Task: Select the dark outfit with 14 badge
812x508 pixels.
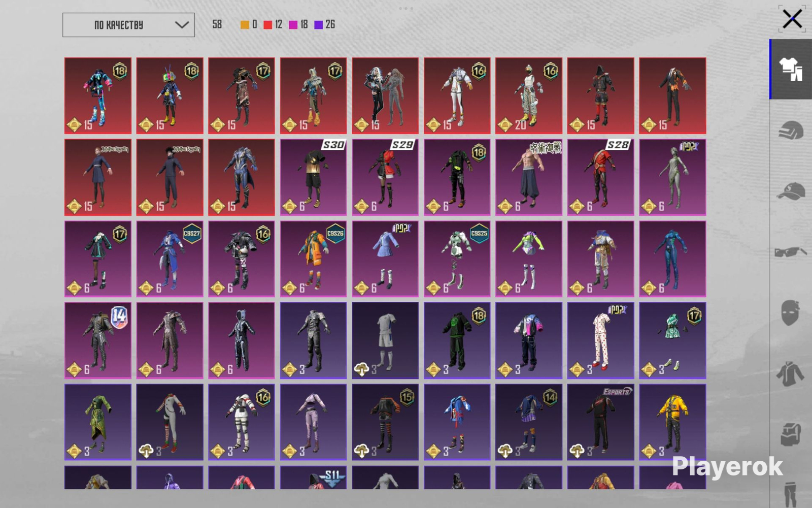Action: (98, 340)
